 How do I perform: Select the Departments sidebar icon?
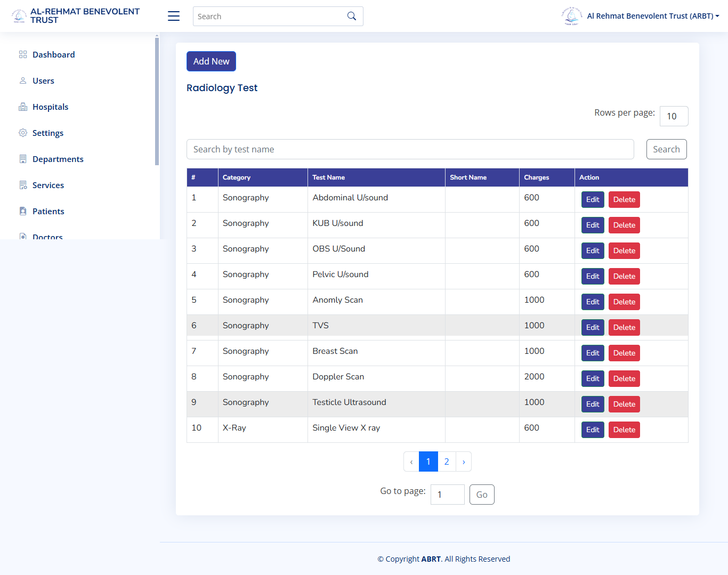pos(22,159)
